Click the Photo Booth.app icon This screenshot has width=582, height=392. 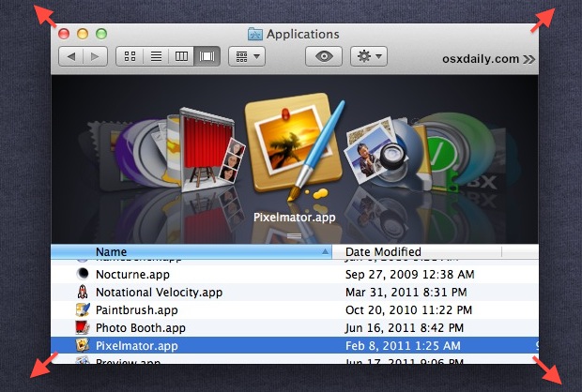[x=83, y=327]
